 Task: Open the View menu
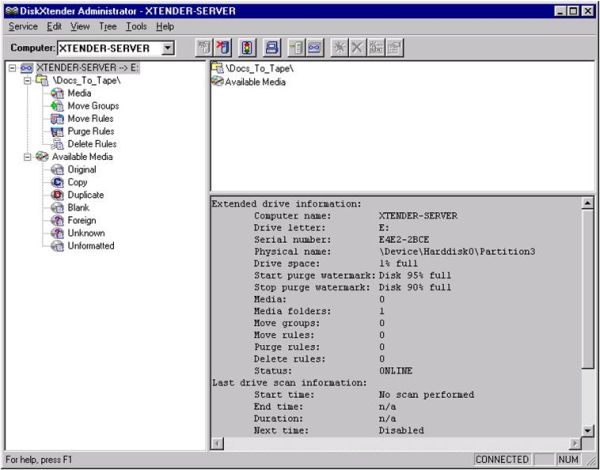(x=80, y=26)
